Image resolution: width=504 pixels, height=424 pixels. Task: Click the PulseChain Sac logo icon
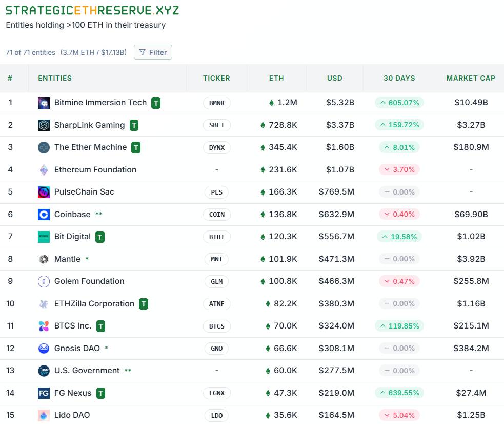coord(44,192)
